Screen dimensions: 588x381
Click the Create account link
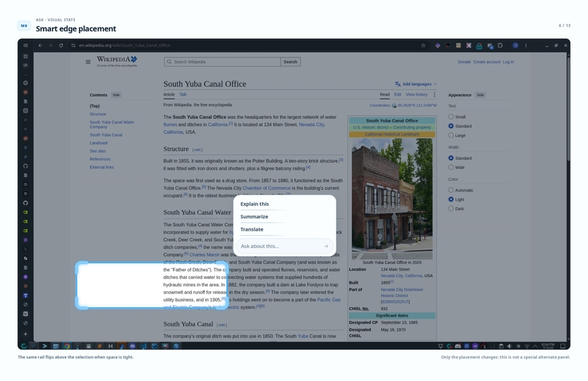[487, 62]
